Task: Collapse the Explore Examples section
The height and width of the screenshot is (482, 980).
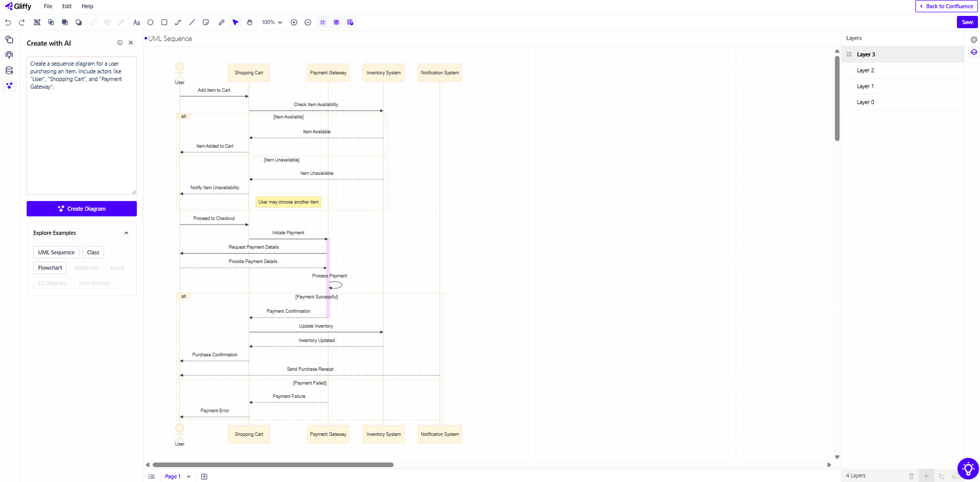Action: pyautogui.click(x=126, y=232)
